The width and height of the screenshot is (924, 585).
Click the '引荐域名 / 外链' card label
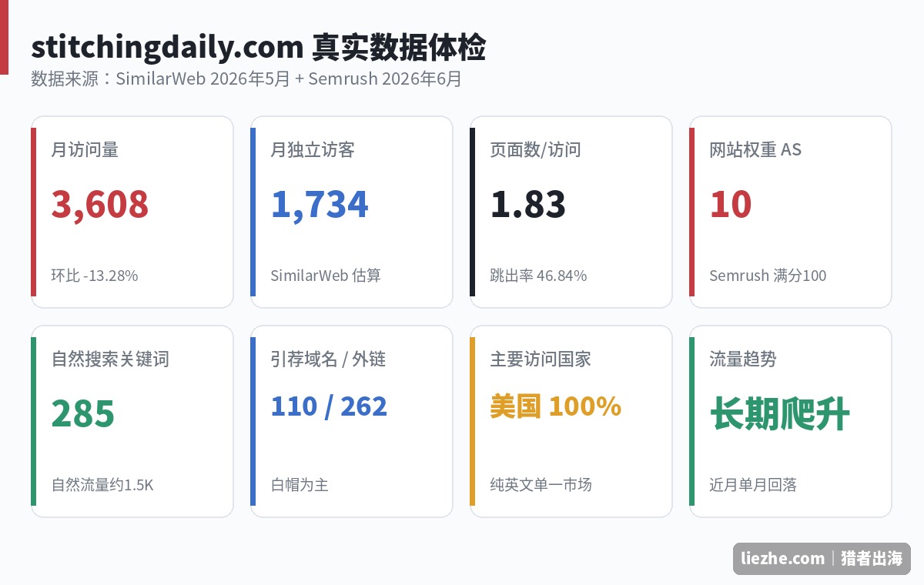[x=328, y=359]
